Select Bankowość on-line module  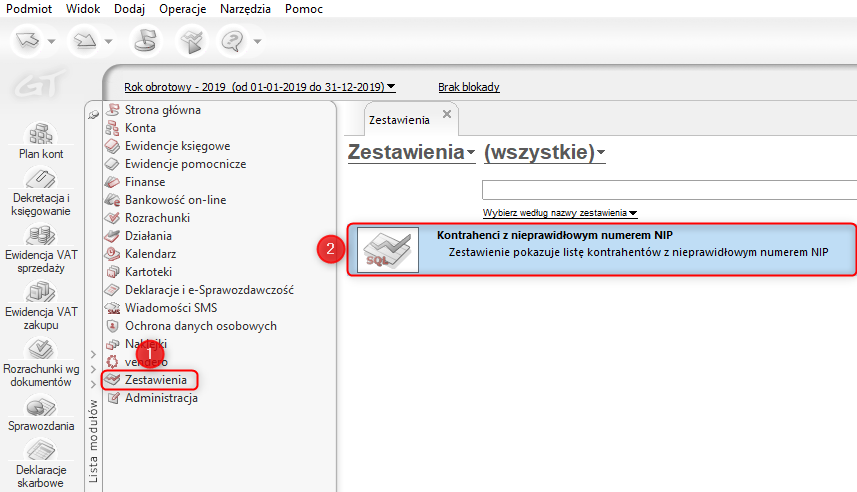(175, 200)
